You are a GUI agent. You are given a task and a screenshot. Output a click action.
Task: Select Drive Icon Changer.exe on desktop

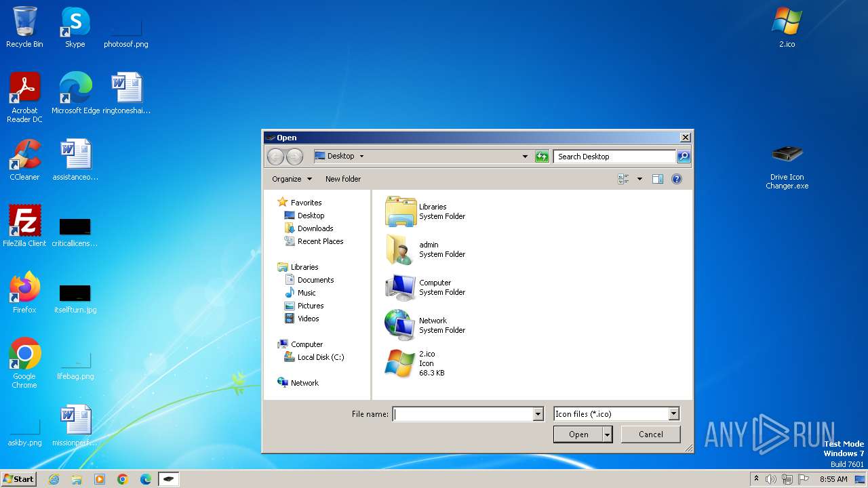(787, 167)
